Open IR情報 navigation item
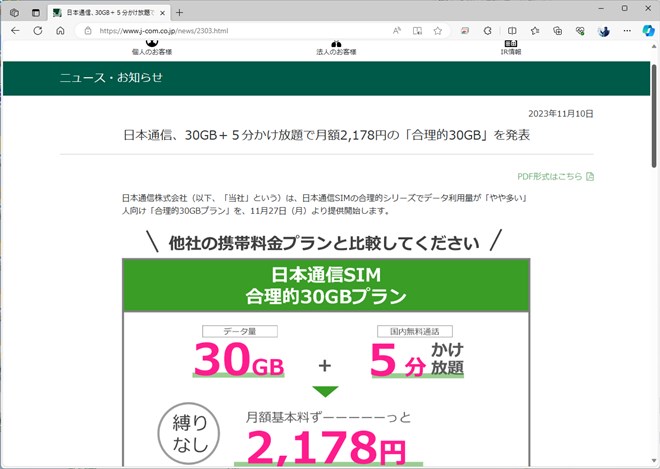 point(511,48)
